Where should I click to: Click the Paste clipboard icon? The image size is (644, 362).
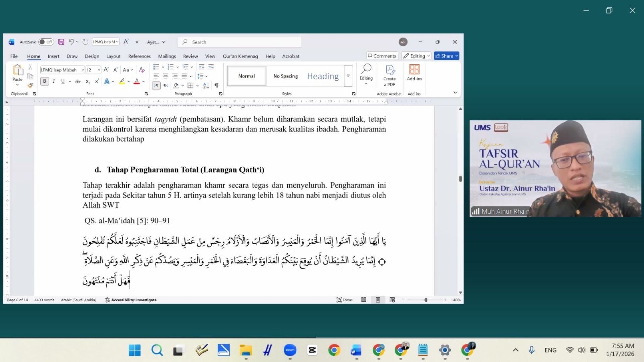(18, 70)
